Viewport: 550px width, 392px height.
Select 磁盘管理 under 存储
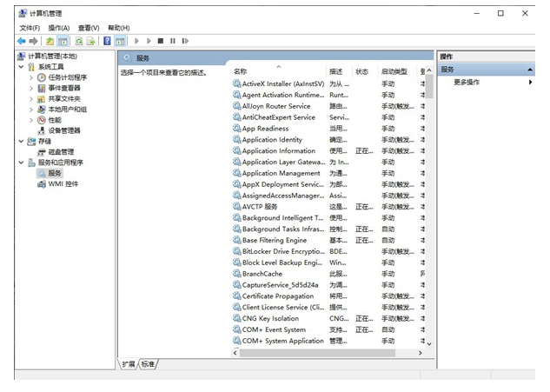(x=60, y=151)
